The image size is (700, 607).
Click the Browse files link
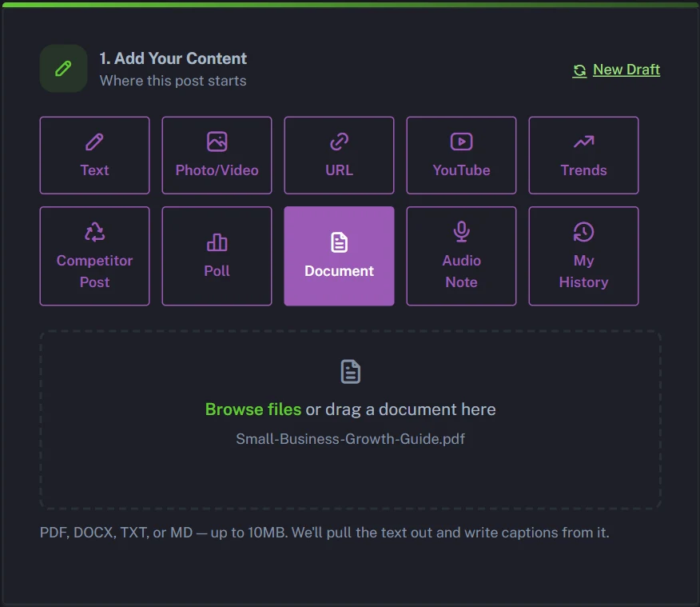[x=253, y=409]
